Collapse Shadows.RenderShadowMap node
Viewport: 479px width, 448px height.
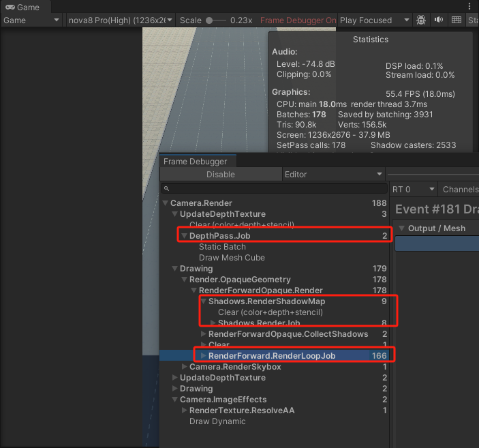click(204, 301)
